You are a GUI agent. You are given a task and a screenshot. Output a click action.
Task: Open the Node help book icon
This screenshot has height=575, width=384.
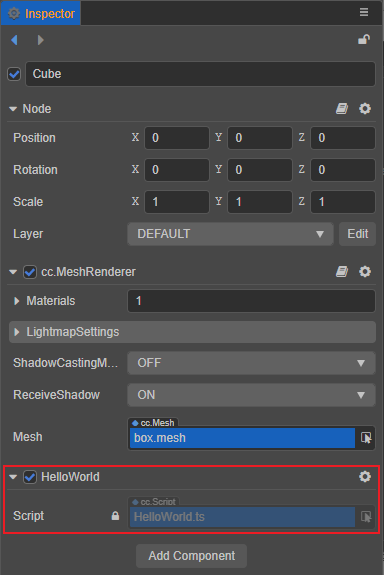342,109
